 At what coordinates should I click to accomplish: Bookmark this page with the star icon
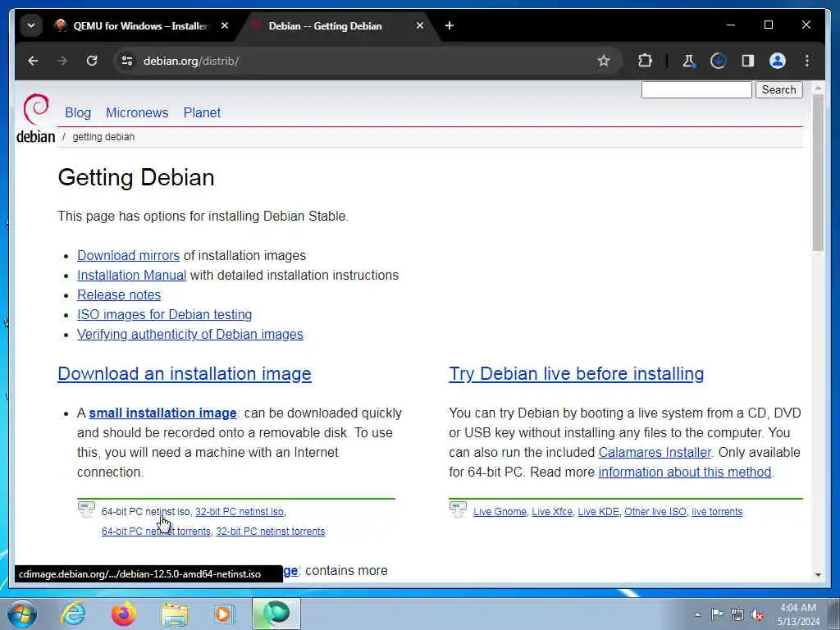point(604,61)
